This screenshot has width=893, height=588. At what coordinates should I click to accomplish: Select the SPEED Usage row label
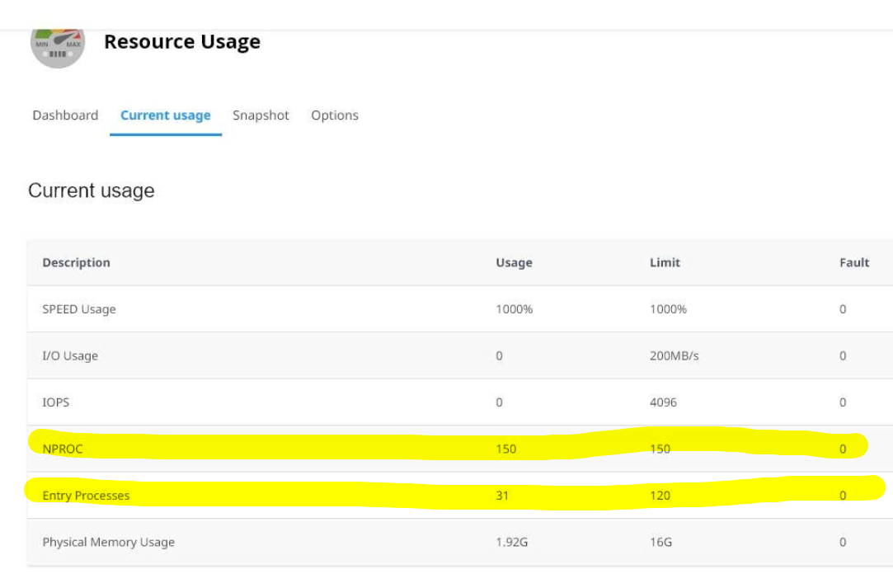pos(79,309)
